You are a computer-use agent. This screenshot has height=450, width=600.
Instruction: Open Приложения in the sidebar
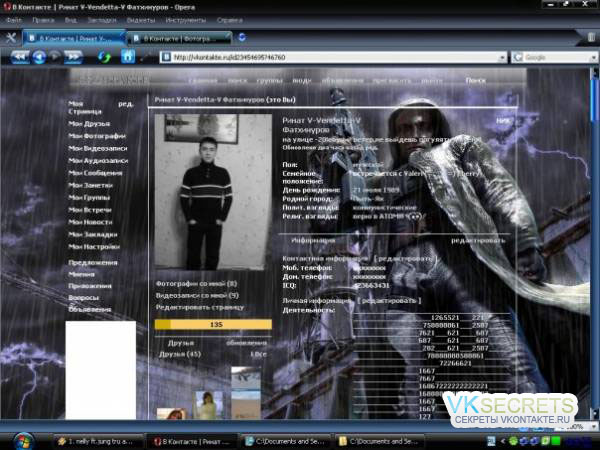click(90, 286)
